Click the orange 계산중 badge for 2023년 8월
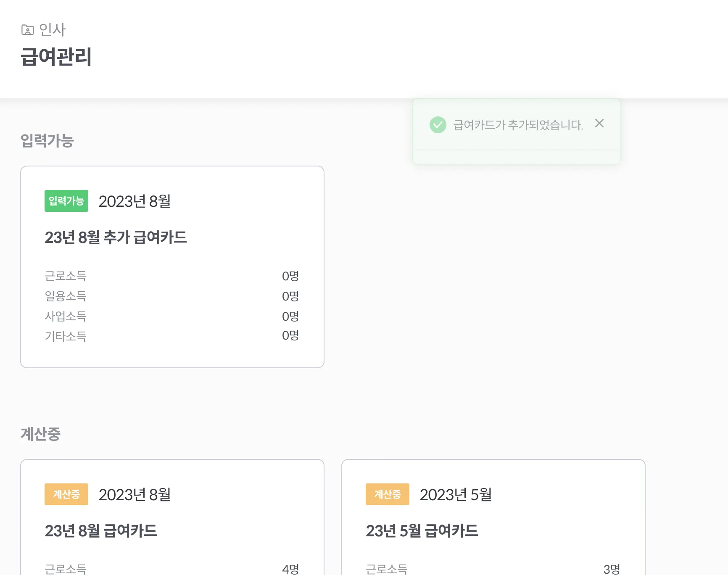The height and width of the screenshot is (575, 728). 66,494
